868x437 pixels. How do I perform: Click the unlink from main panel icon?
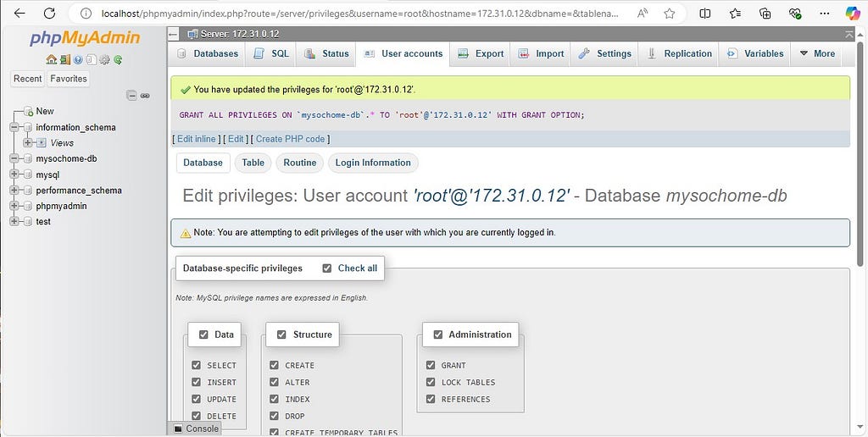coord(145,96)
